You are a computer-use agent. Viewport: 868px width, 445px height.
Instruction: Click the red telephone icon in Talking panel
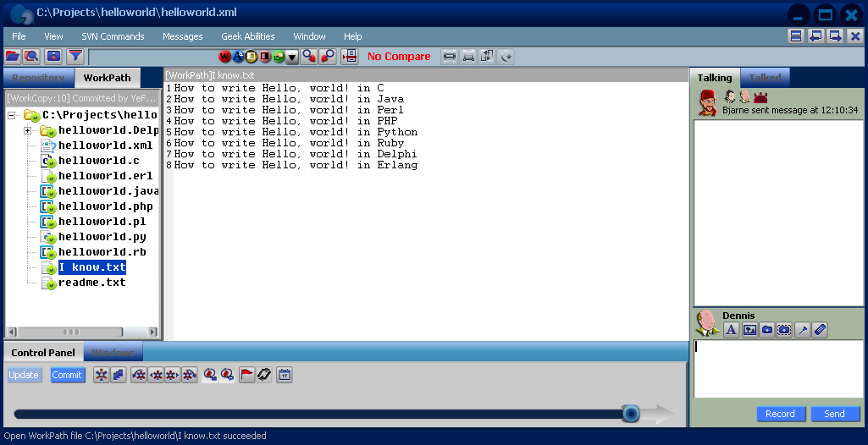760,97
